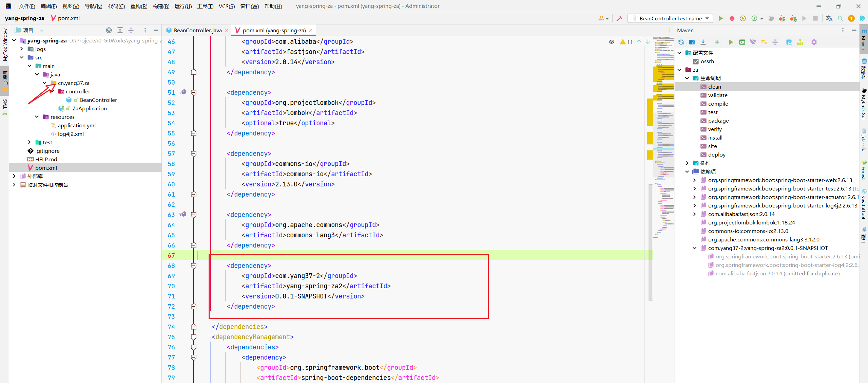This screenshot has height=383, width=868.
Task: Reload all Maven projects
Action: [x=681, y=42]
